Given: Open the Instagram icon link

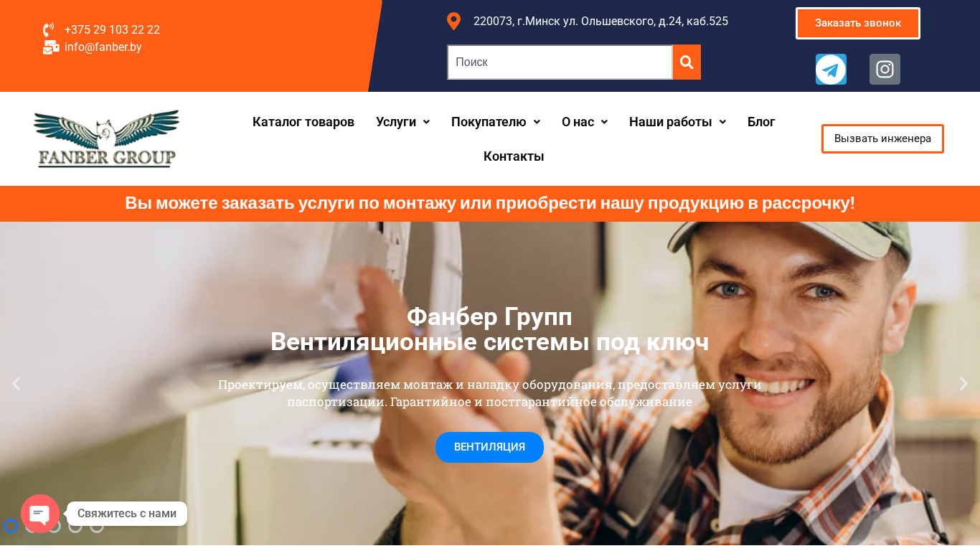Looking at the screenshot, I should 885,70.
